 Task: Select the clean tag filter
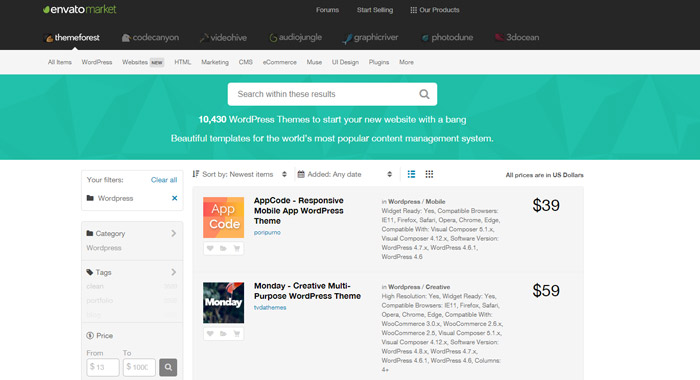[95, 286]
